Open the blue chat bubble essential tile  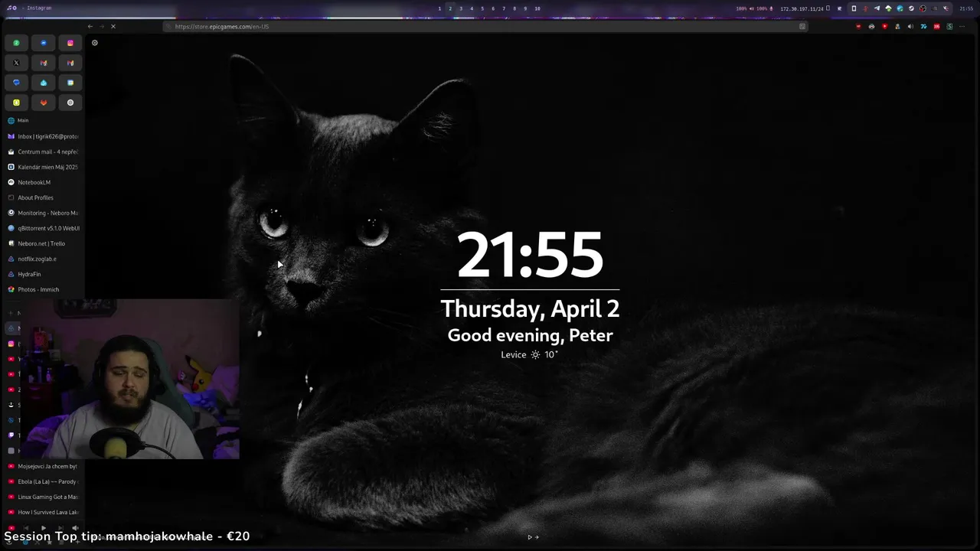coord(16,83)
